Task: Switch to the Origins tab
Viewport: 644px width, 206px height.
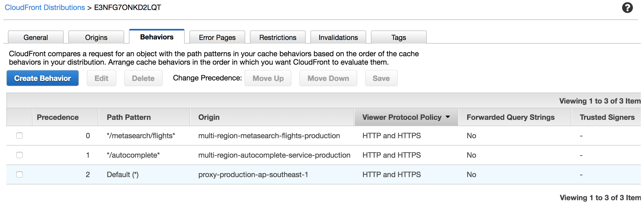Action: [x=96, y=37]
